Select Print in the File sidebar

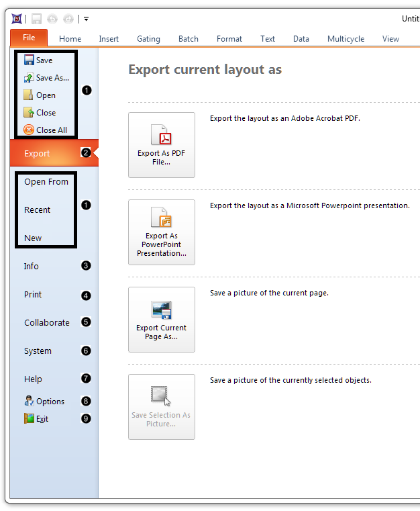pos(33,295)
